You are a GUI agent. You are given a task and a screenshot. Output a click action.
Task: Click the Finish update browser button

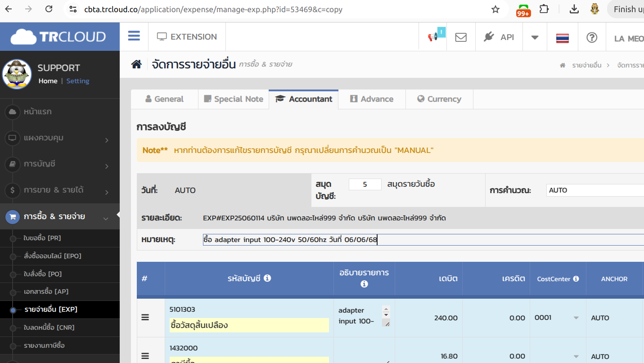626,9
